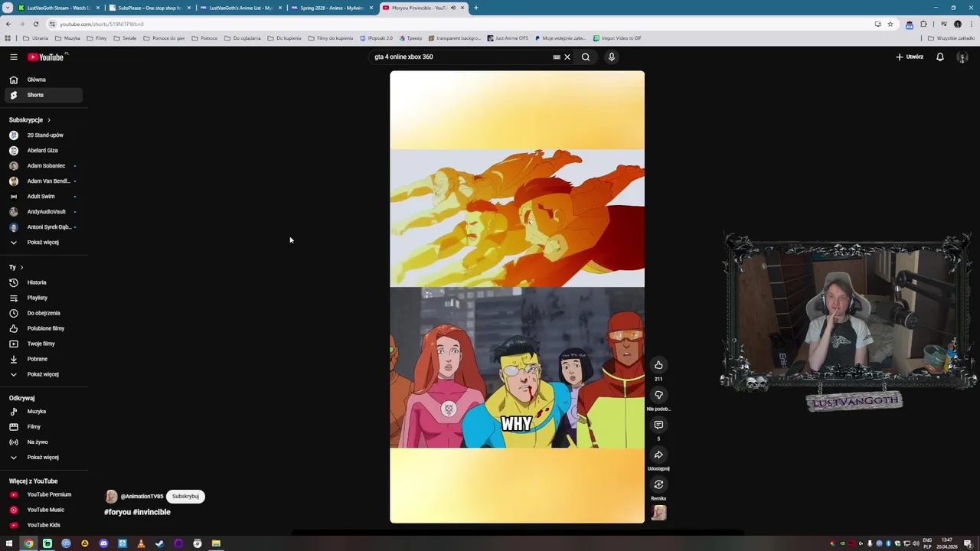Open YouTube Kids link
Image resolution: width=980 pixels, height=551 pixels.
(x=44, y=525)
